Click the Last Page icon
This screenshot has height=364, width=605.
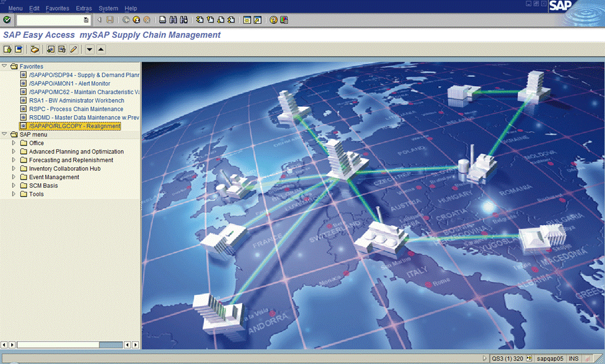point(231,19)
